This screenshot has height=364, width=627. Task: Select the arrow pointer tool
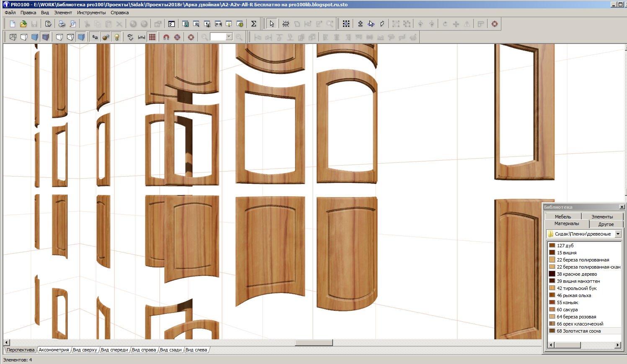point(272,24)
